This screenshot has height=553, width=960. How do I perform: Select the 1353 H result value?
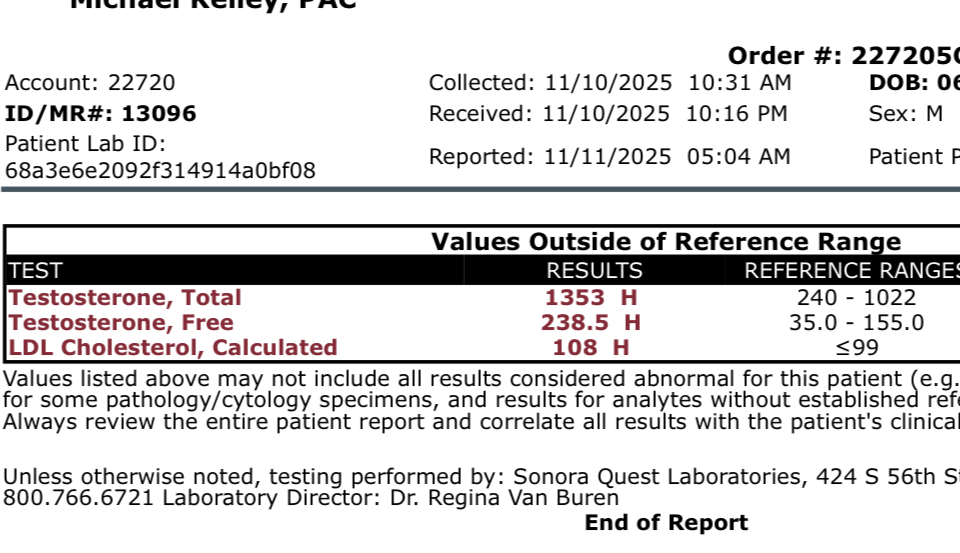tap(592, 297)
